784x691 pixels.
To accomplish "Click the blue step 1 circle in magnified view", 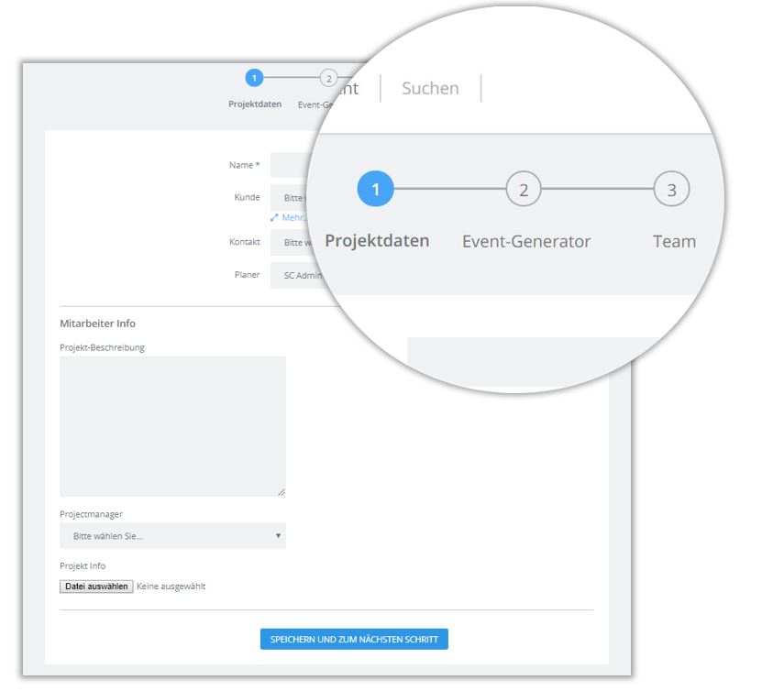I will pos(375,191).
